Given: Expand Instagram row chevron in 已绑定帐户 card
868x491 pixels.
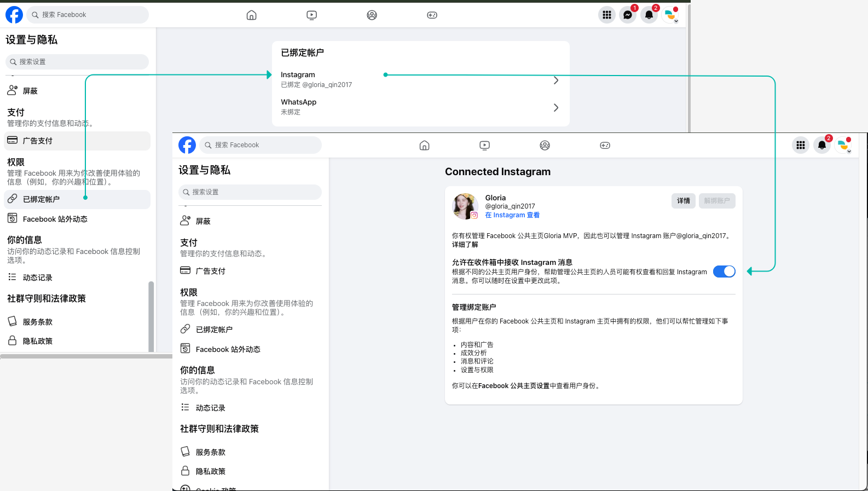Looking at the screenshot, I should pos(556,80).
